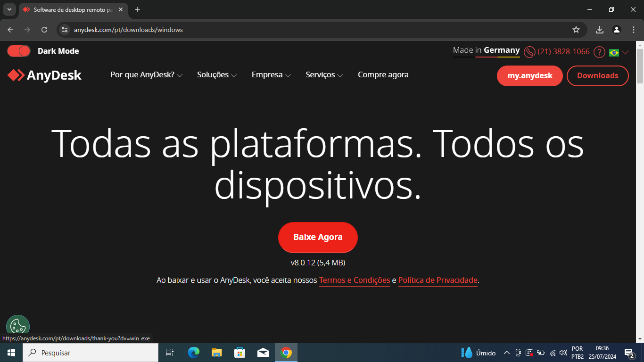Expand the Empresa menu
The height and width of the screenshot is (362, 644).
pos(271,74)
